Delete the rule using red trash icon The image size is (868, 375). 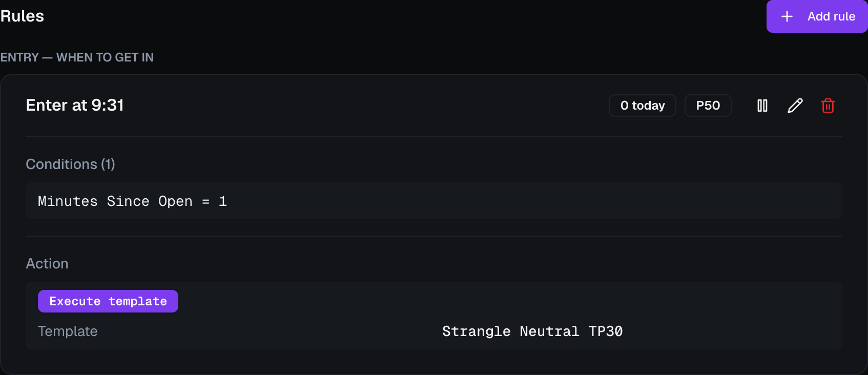(x=828, y=106)
